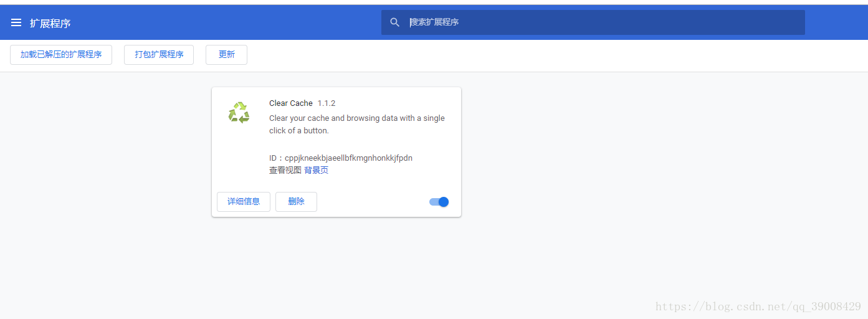Image resolution: width=868 pixels, height=319 pixels.
Task: Click the extension ID cppjkneekbjaeellbfkmgnhonkkjfpdn
Action: tap(349, 158)
